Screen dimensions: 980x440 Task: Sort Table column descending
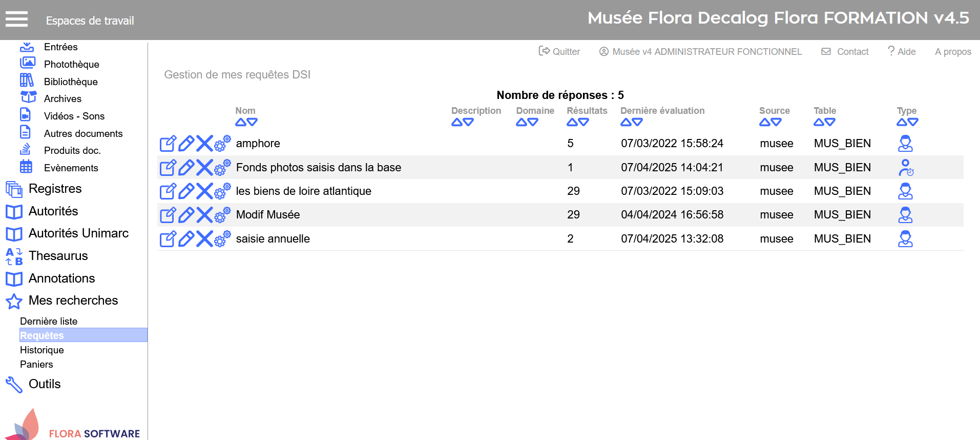click(x=830, y=123)
